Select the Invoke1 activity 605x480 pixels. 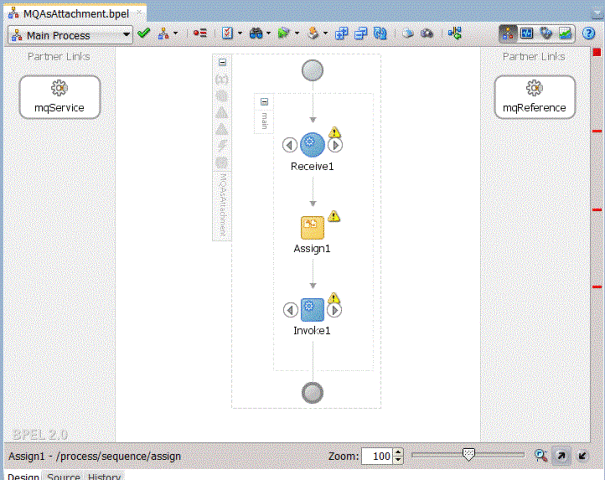click(312, 309)
